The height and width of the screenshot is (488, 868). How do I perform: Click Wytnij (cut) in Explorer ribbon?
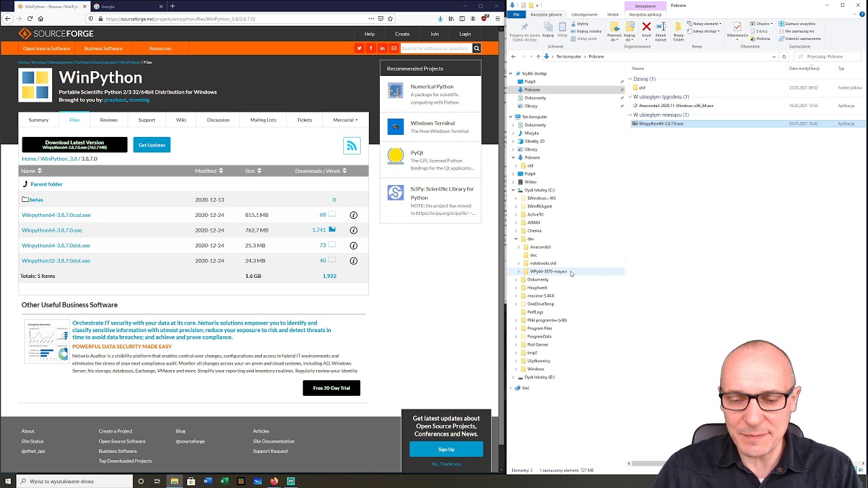(x=580, y=24)
